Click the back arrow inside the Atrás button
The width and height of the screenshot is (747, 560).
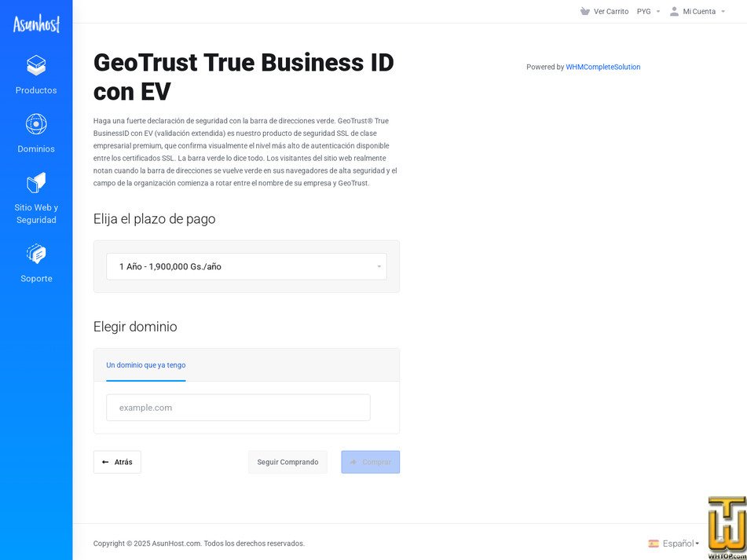[106, 462]
